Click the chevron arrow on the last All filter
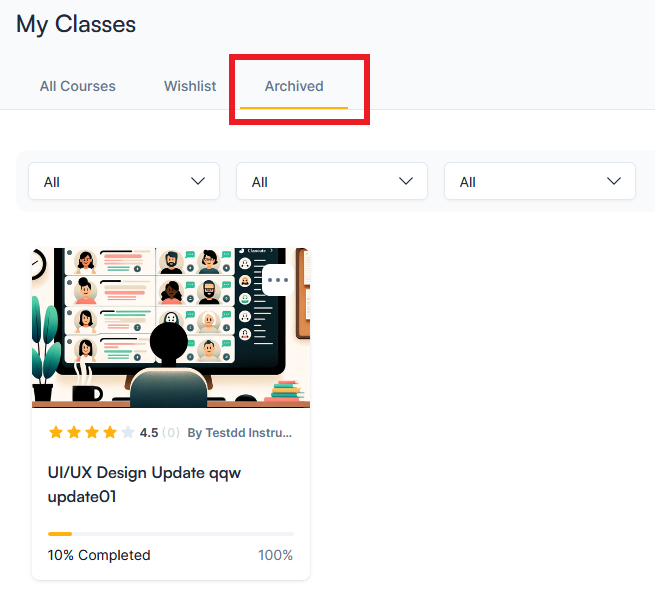Viewport: 655px width, 596px height. pos(614,181)
